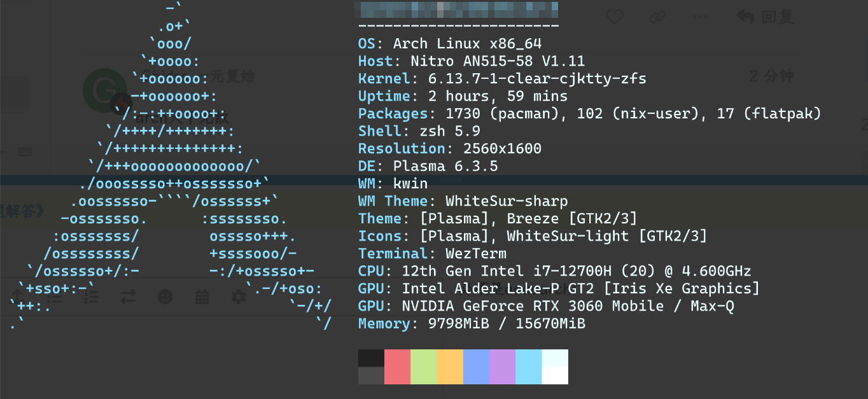Click the keyboard icon in the background page
This screenshot has width=868, height=399.
[25, 152]
